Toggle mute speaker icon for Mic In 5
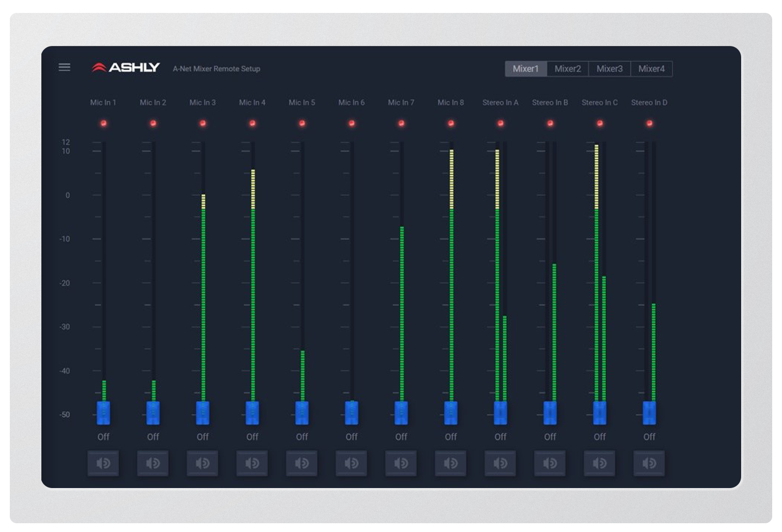This screenshot has width=782, height=532. coord(302,463)
